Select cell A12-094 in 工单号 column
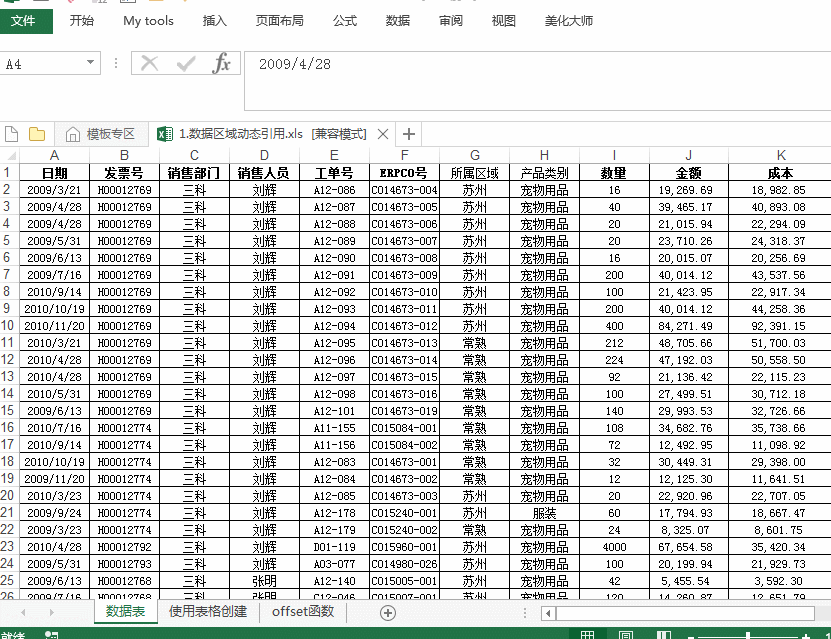Screen dimensions: 831x639 (334, 326)
